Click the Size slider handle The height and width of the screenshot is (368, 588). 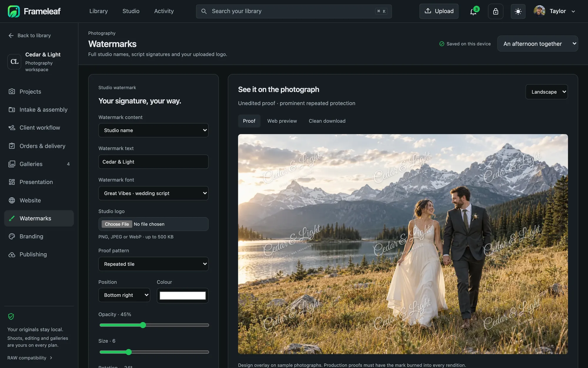[128, 352]
